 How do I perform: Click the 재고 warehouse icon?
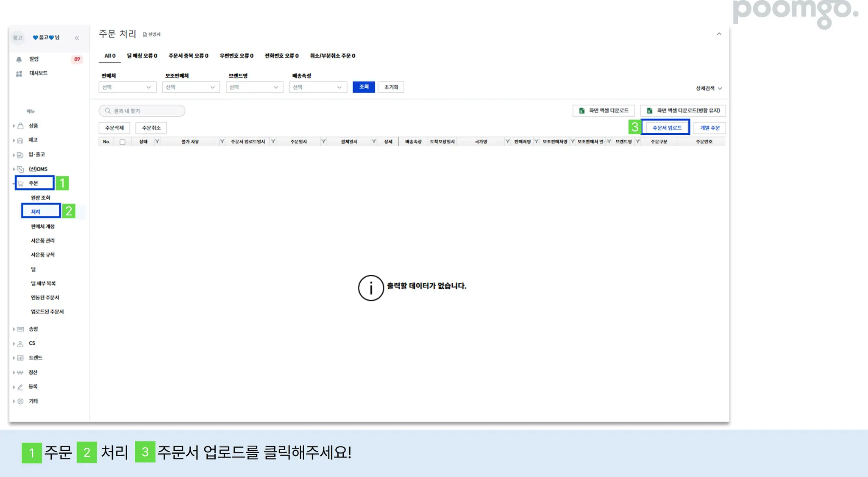[20, 140]
